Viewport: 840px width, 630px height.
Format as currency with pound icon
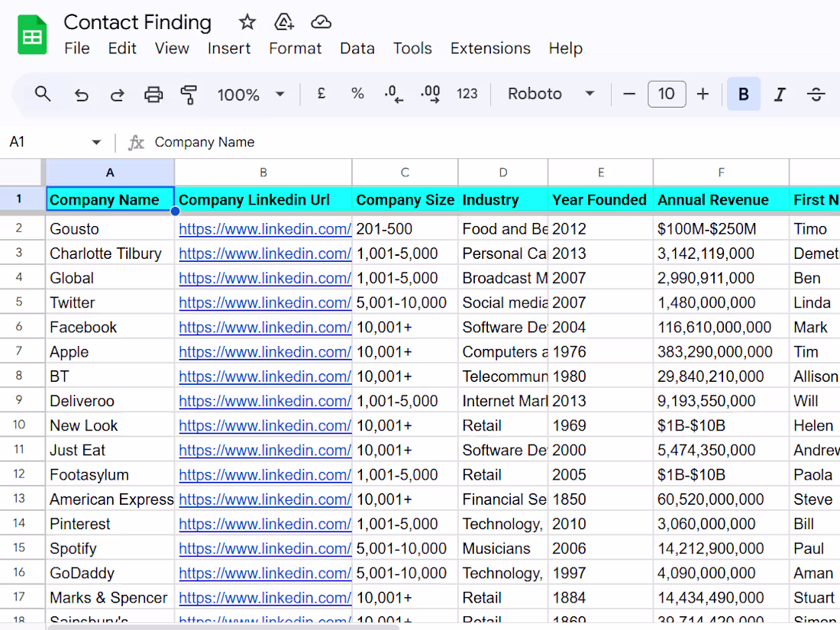[x=321, y=94]
